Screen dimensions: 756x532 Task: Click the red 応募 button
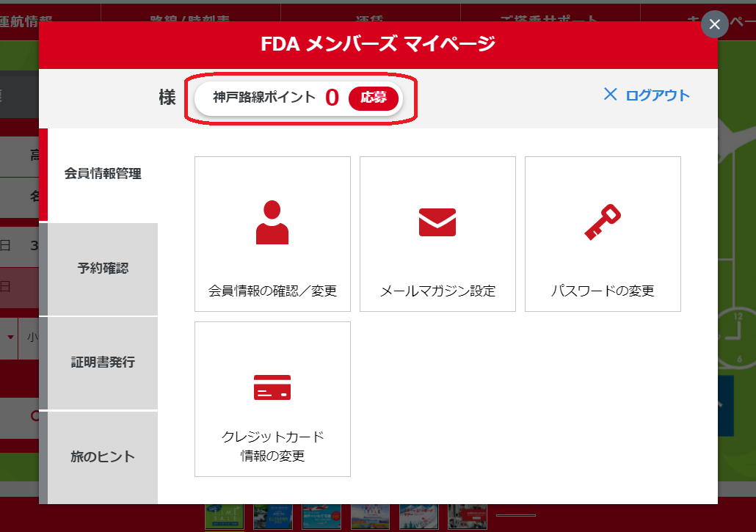374,98
